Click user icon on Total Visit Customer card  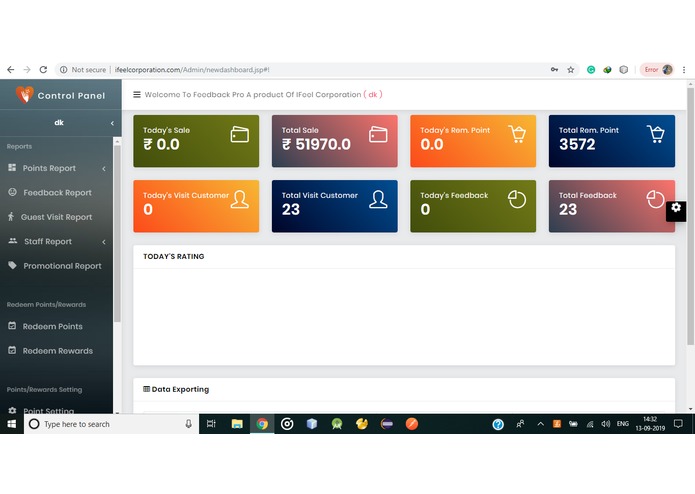[378, 199]
